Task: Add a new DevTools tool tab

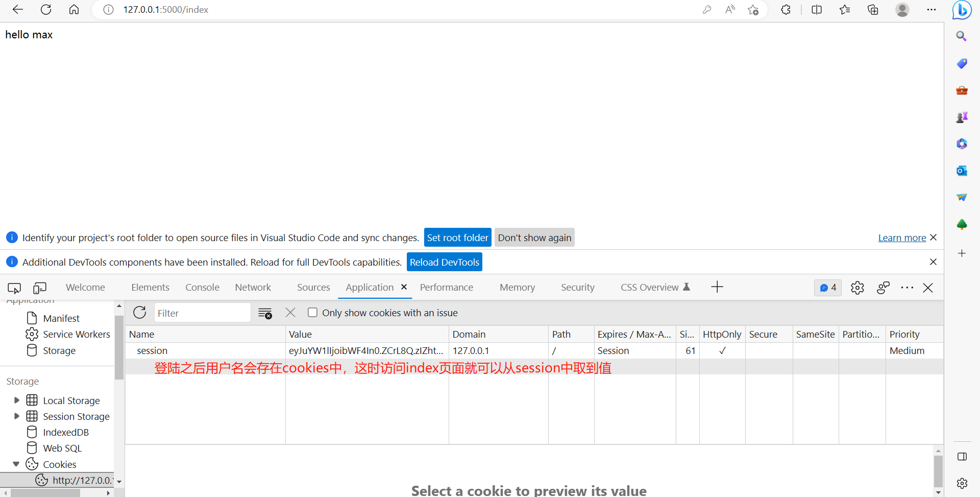Action: pos(717,287)
